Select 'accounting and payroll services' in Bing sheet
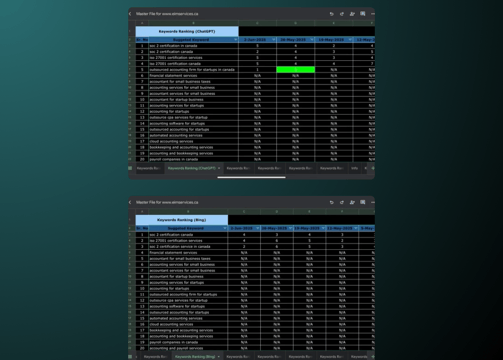Viewport: 503px width, 360px height. 188,348
